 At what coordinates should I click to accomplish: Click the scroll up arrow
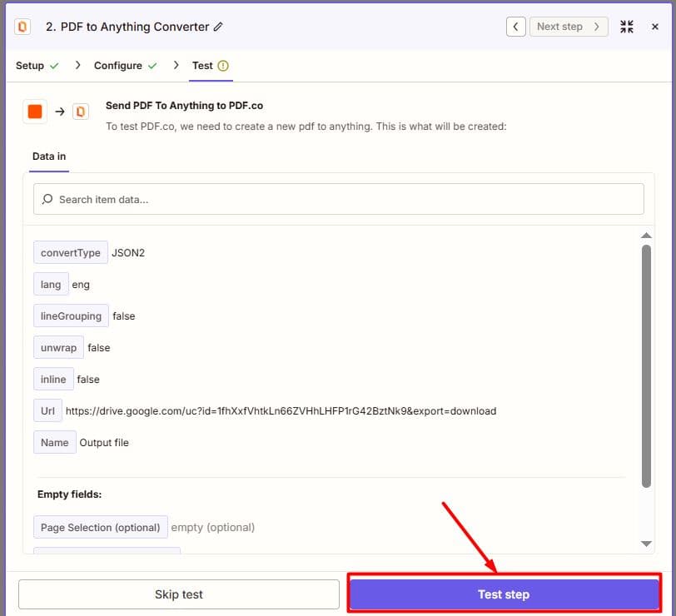pyautogui.click(x=646, y=236)
